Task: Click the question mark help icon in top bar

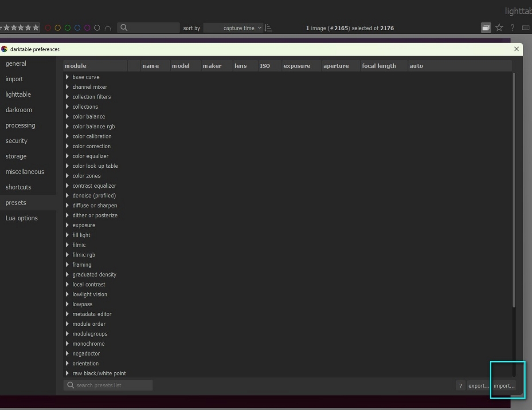Action: click(x=512, y=28)
